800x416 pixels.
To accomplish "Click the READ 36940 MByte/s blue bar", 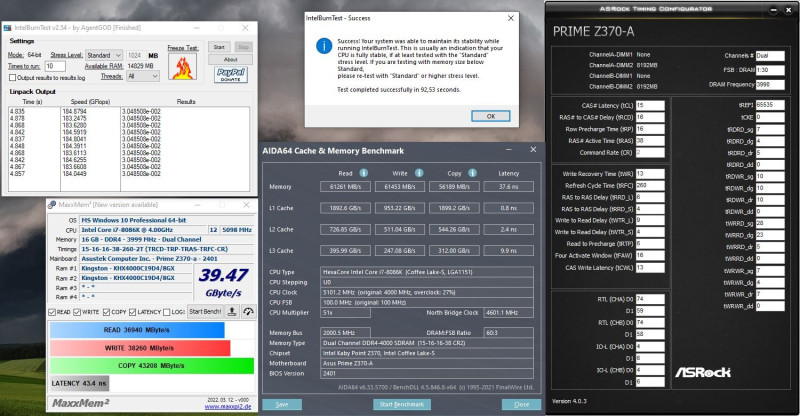I will [137, 330].
